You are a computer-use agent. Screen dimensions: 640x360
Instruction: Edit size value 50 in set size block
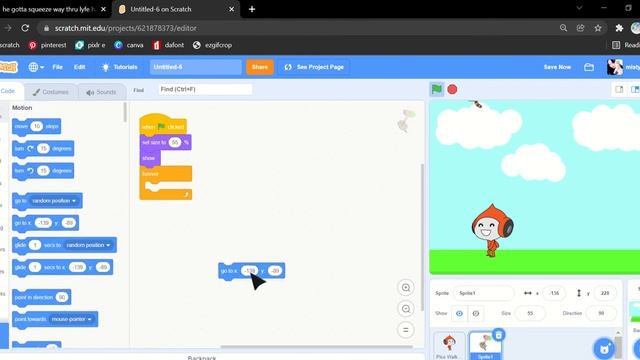pyautogui.click(x=175, y=142)
